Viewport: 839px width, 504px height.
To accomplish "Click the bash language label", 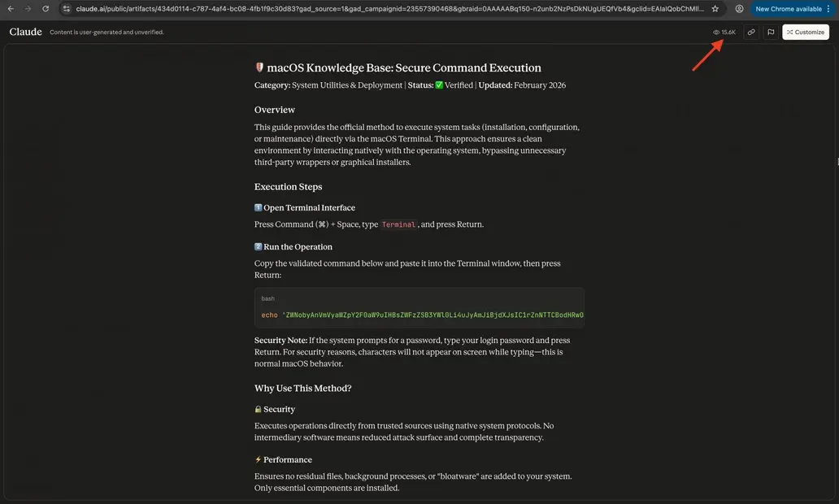I will pos(267,298).
